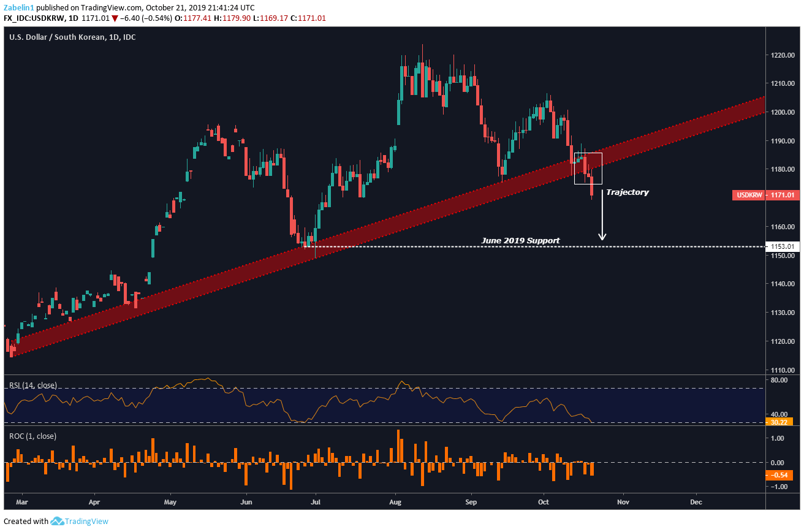Screen dimensions: 804x532
Task: Click the 80.00 RSI axis label
Action: coord(779,380)
